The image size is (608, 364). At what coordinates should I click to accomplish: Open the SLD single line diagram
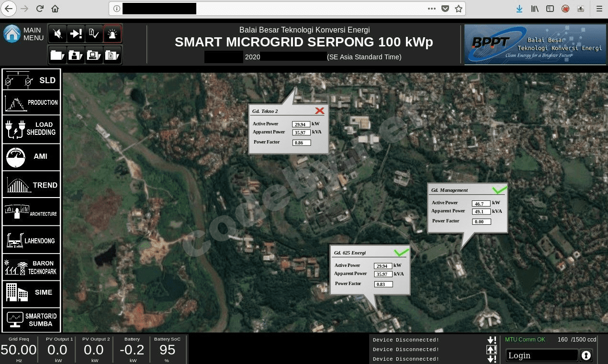click(x=31, y=80)
